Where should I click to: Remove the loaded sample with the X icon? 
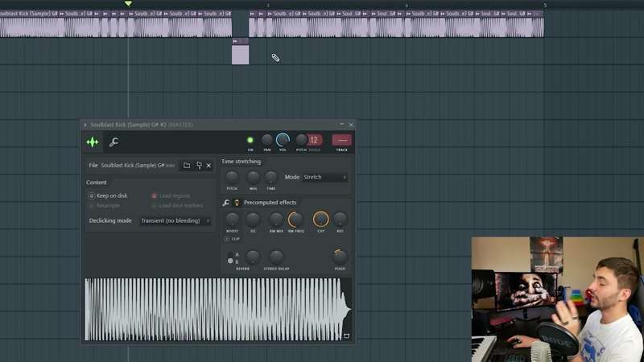[208, 166]
